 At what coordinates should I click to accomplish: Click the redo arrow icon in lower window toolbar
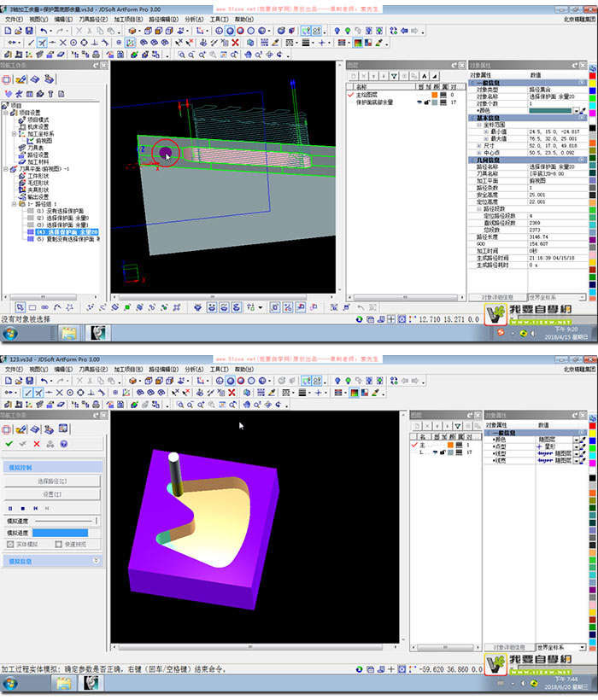pyautogui.click(x=61, y=381)
